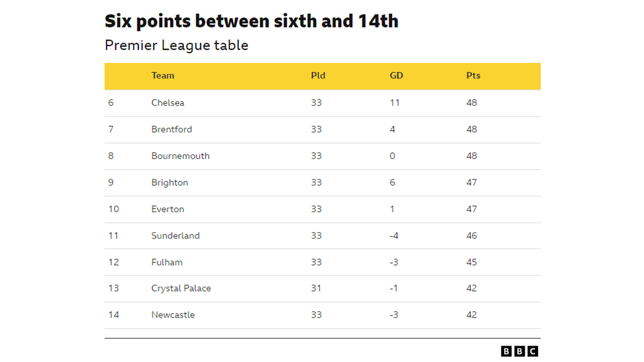Image resolution: width=644 pixels, height=362 pixels.
Task: Click Sunderland's points value 46
Action: coord(471,236)
